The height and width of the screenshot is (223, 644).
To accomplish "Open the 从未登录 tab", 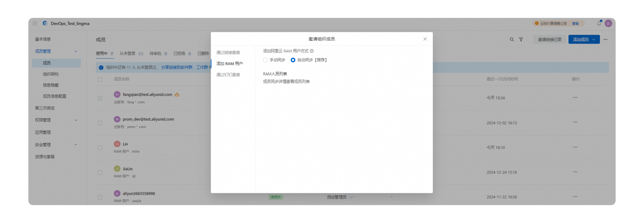I will point(131,54).
